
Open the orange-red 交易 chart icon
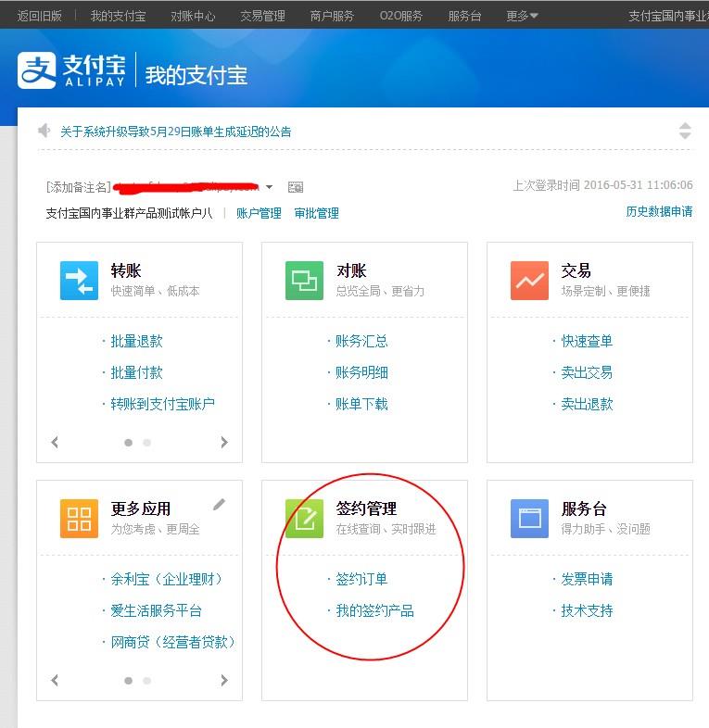(x=529, y=281)
